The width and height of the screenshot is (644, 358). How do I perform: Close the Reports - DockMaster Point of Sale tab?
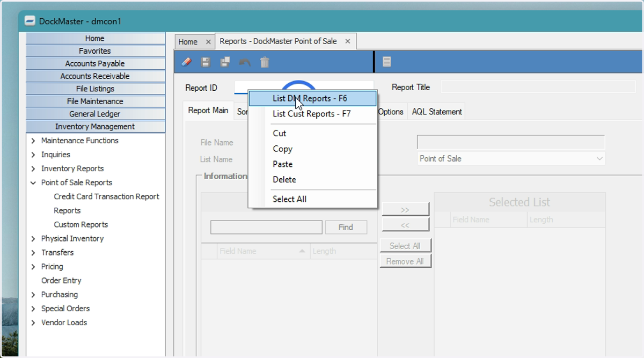[348, 41]
